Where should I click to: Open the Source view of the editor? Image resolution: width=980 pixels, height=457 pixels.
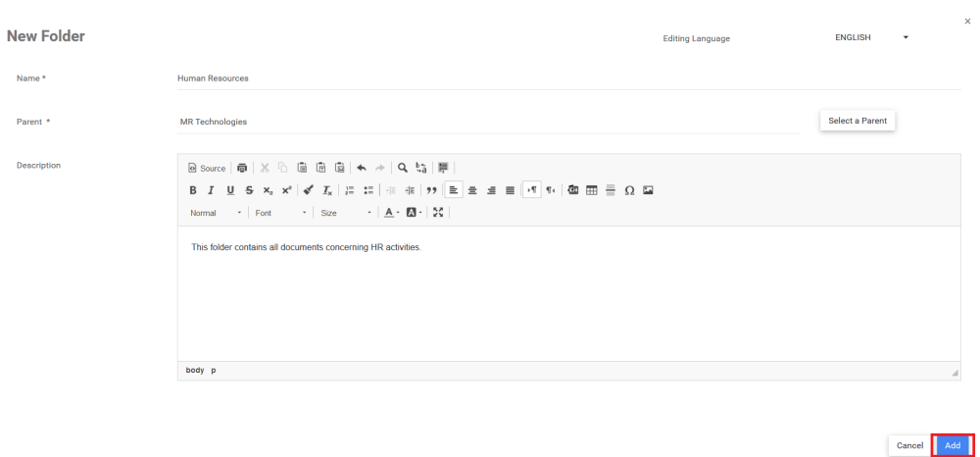click(207, 168)
